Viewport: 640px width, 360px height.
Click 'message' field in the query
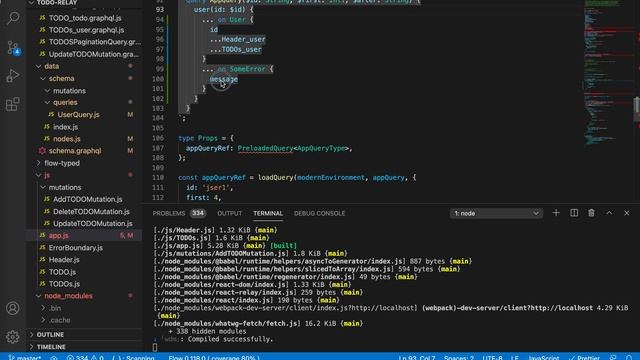tap(224, 79)
